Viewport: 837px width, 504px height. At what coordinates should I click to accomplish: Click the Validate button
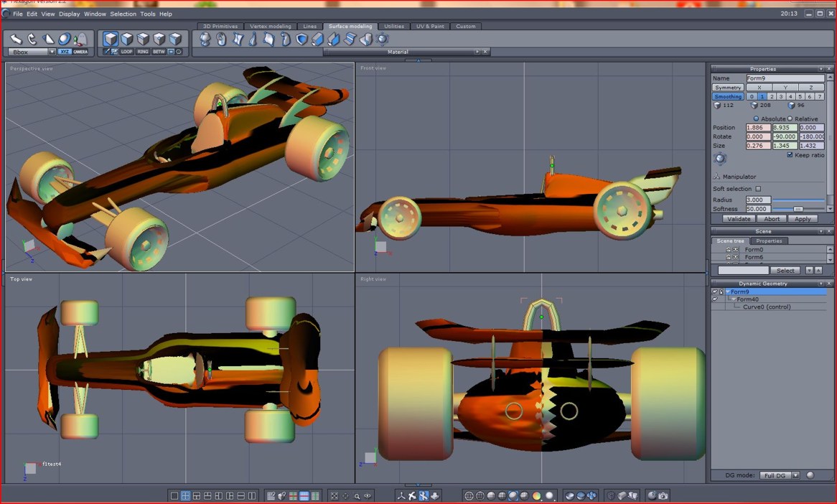738,219
